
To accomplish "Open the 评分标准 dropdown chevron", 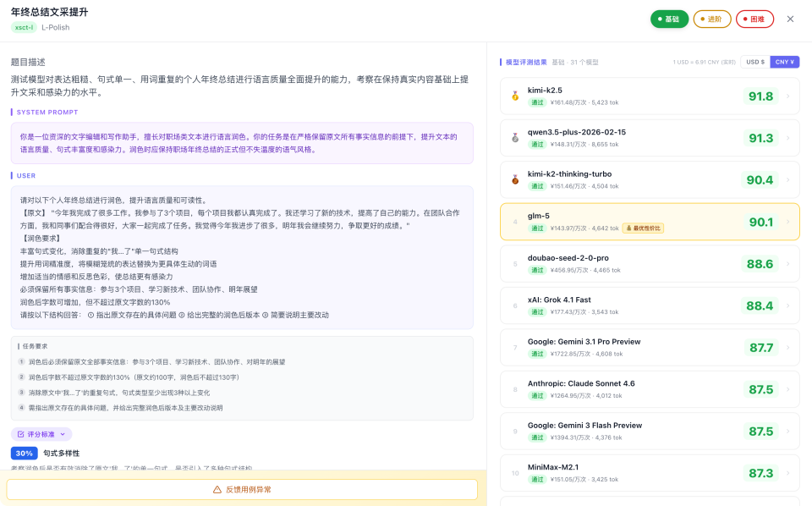I will click(63, 433).
